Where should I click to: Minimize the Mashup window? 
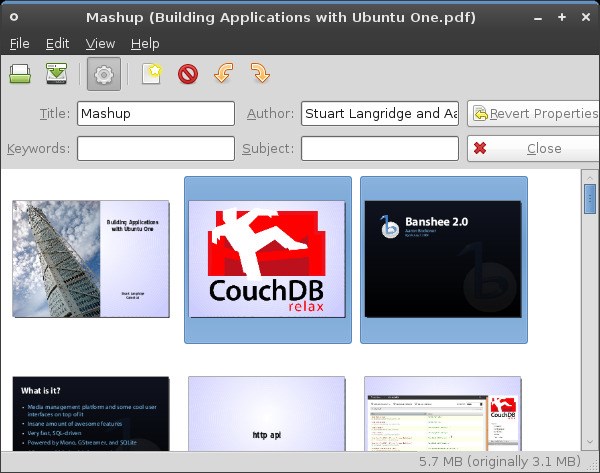coord(538,18)
